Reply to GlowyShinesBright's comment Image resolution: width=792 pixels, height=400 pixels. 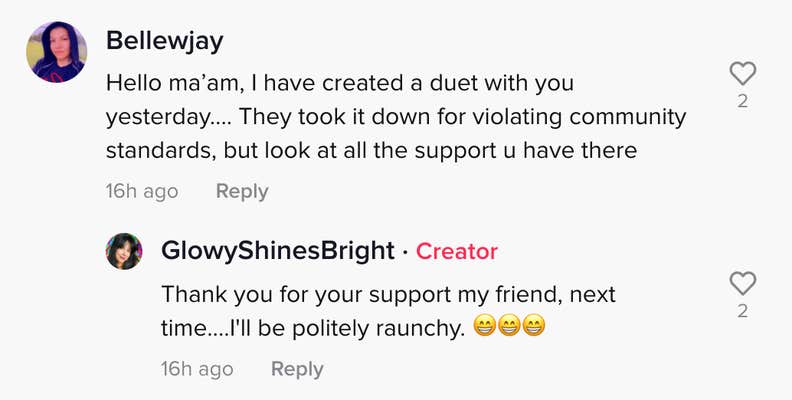click(x=297, y=369)
